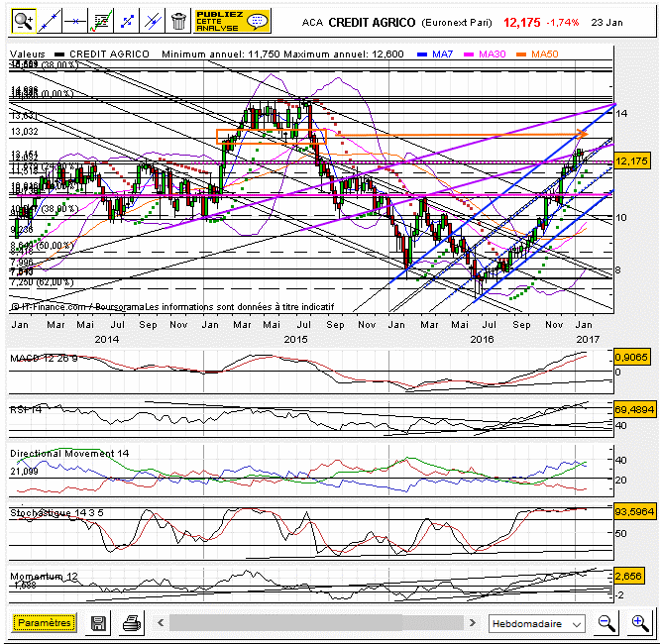The width and height of the screenshot is (660, 644).
Task: Click the 13,032 price level label
Action: (24, 132)
